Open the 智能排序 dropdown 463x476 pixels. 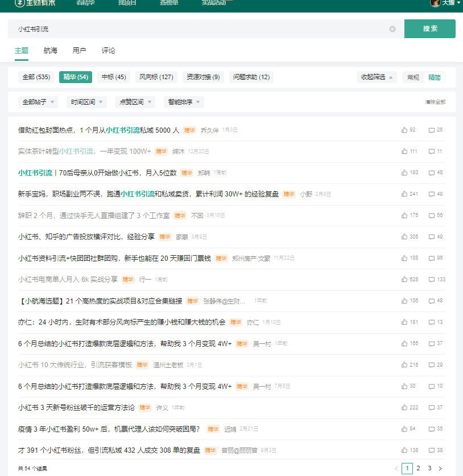pyautogui.click(x=184, y=102)
